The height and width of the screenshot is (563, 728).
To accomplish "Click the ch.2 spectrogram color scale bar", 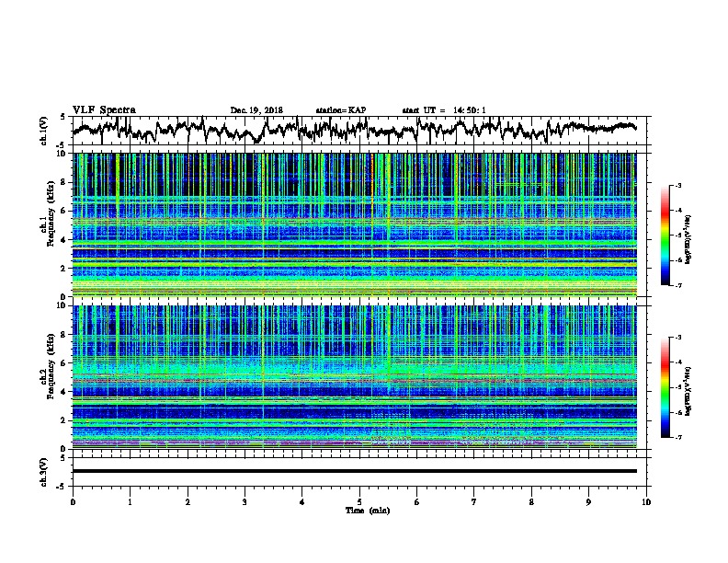I will coord(665,387).
